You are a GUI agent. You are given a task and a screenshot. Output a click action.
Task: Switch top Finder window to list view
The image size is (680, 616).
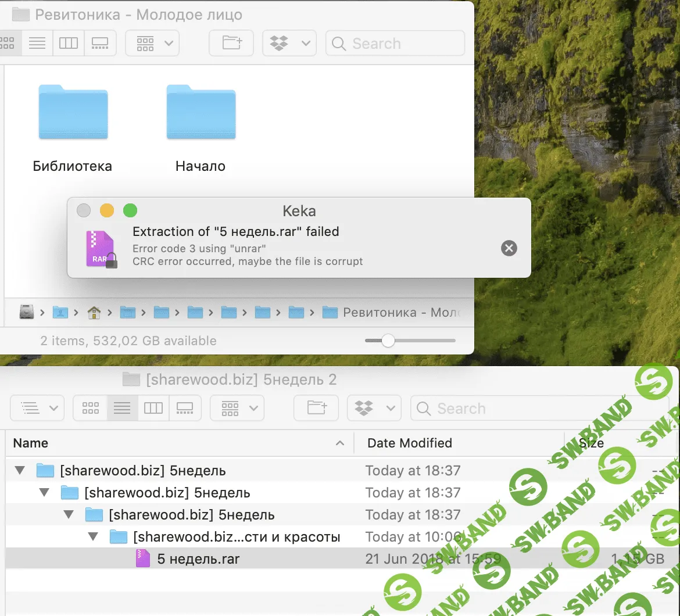(x=37, y=44)
